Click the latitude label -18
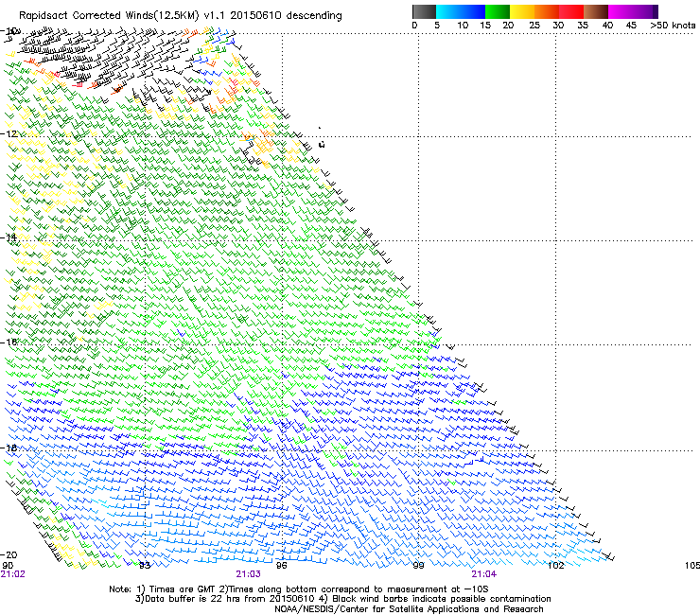 click(x=9, y=448)
